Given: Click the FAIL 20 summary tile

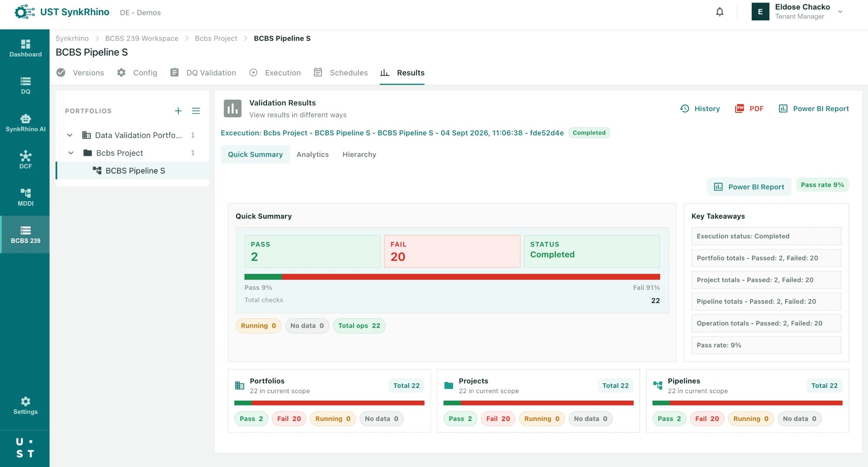Looking at the screenshot, I should pos(452,251).
